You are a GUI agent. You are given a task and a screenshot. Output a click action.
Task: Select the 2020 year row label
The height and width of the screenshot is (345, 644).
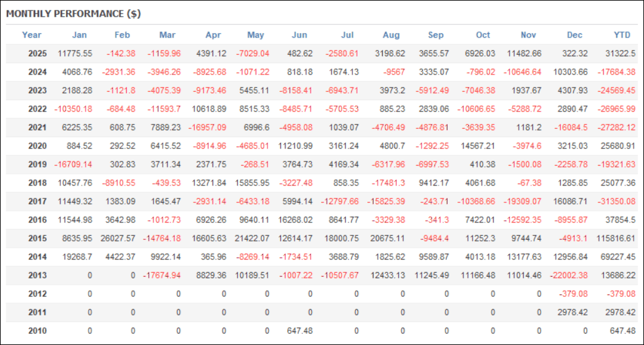click(x=38, y=146)
